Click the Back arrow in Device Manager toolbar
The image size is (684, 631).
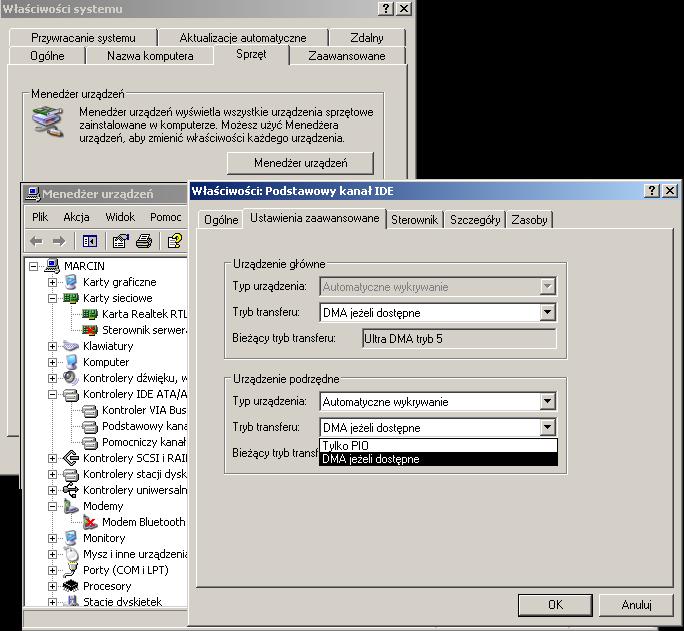pos(37,241)
